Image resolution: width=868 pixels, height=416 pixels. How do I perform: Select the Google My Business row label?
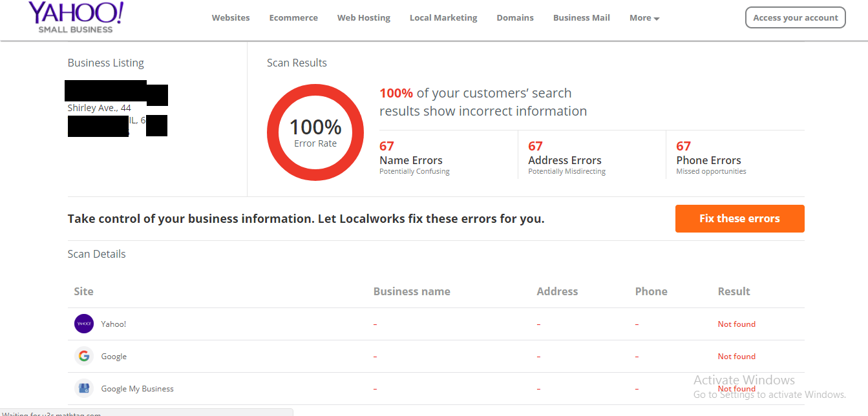pyautogui.click(x=137, y=389)
